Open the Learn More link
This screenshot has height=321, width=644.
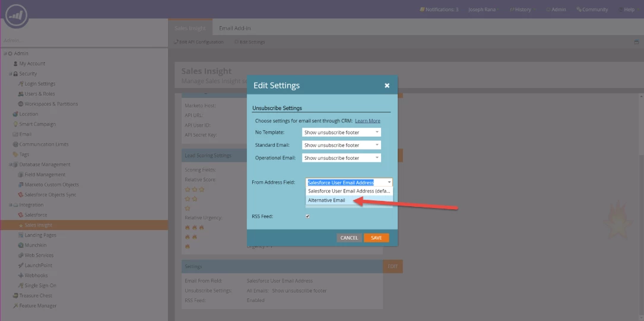(367, 121)
